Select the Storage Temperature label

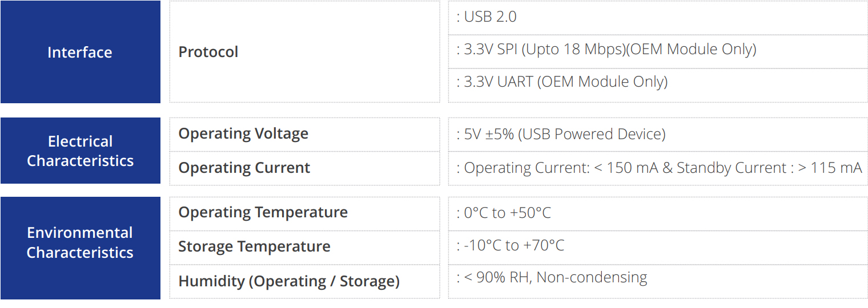[254, 246]
